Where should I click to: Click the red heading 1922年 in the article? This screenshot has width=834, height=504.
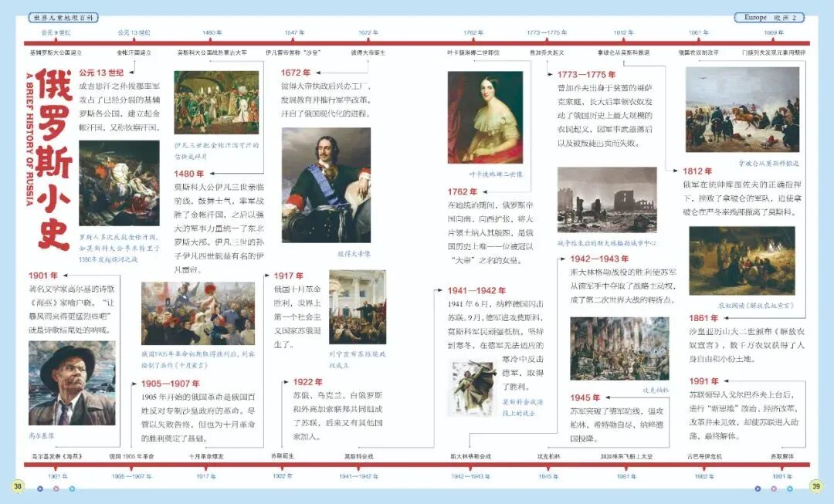coord(307,382)
